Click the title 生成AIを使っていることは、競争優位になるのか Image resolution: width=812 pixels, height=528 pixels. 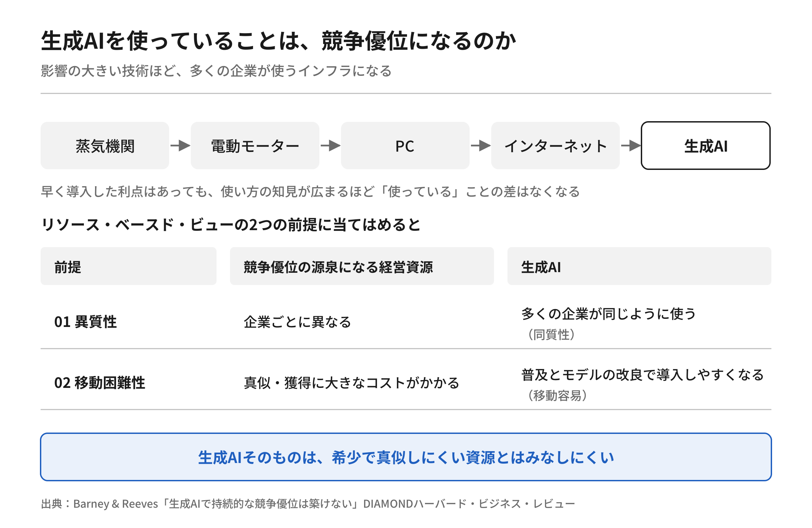pos(278,41)
